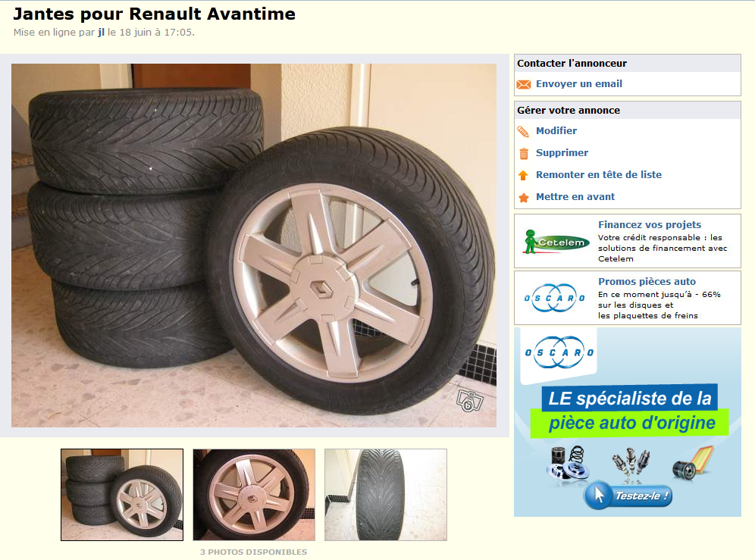Select the third thumbnail showing tire tread
Screen dimensions: 755x560
(386, 495)
